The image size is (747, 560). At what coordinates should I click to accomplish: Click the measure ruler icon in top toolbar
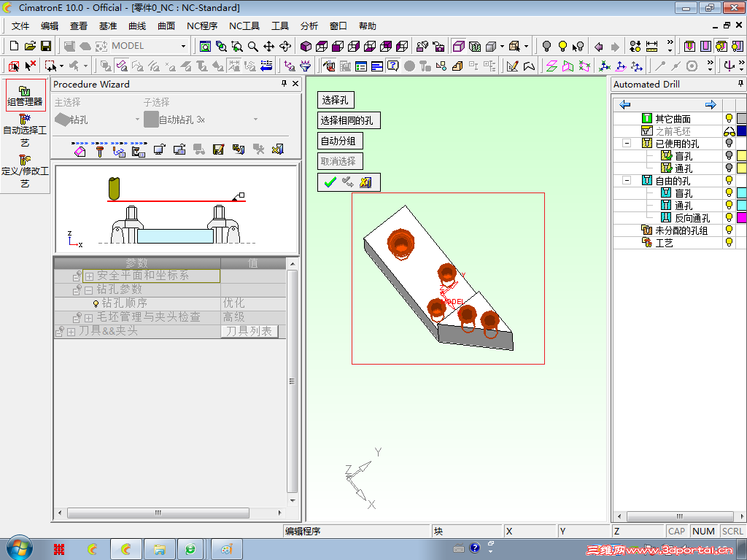pyautogui.click(x=651, y=46)
